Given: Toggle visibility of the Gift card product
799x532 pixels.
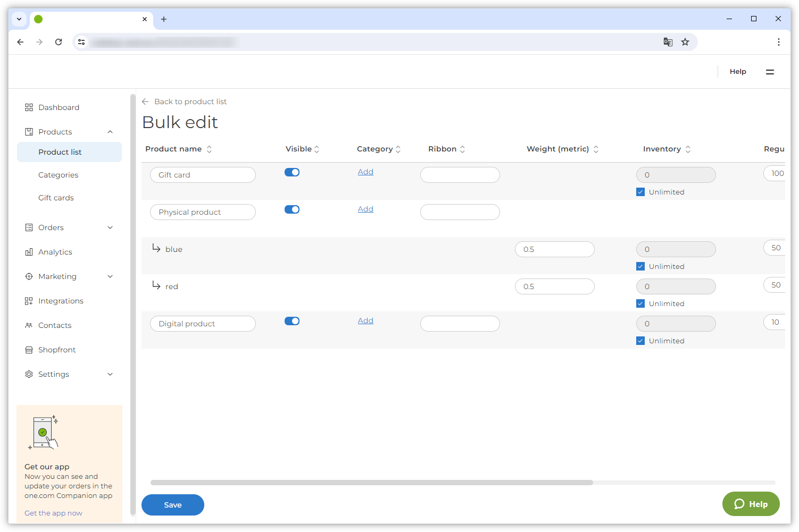Looking at the screenshot, I should (292, 172).
